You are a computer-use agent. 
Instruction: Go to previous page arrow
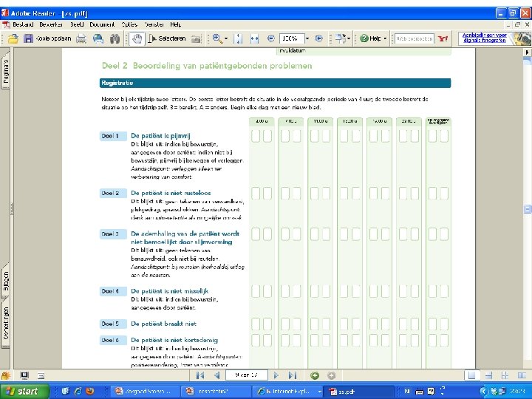coord(217,375)
